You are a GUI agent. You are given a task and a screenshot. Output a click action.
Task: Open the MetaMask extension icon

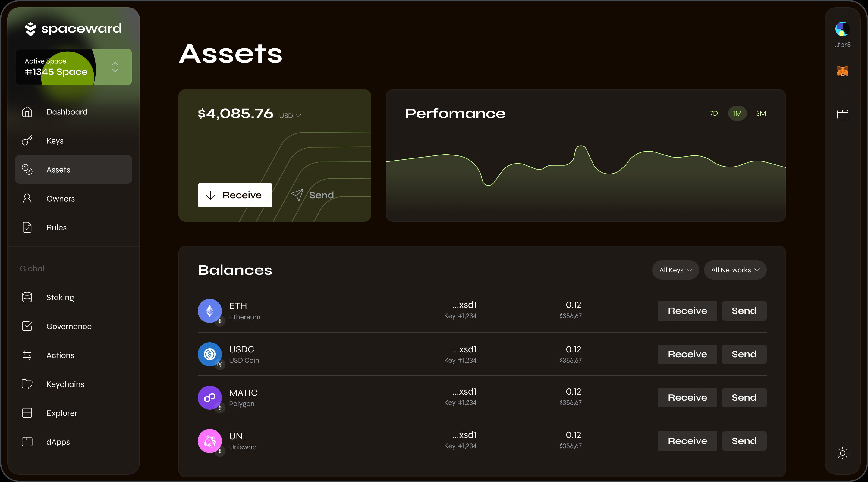pyautogui.click(x=842, y=71)
